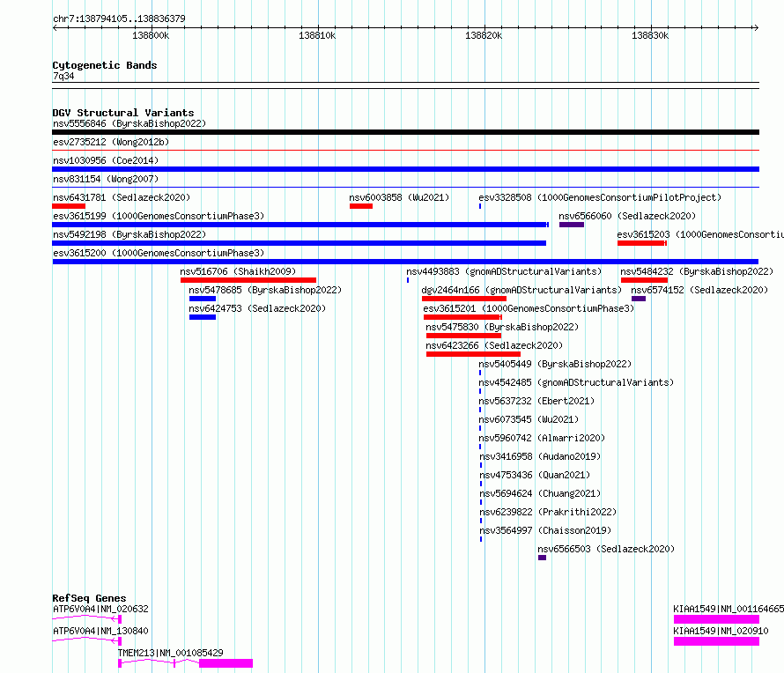Open nsv5484232 (ByrskaBishop2022) label
This screenshot has width=784, height=673.
(x=697, y=271)
